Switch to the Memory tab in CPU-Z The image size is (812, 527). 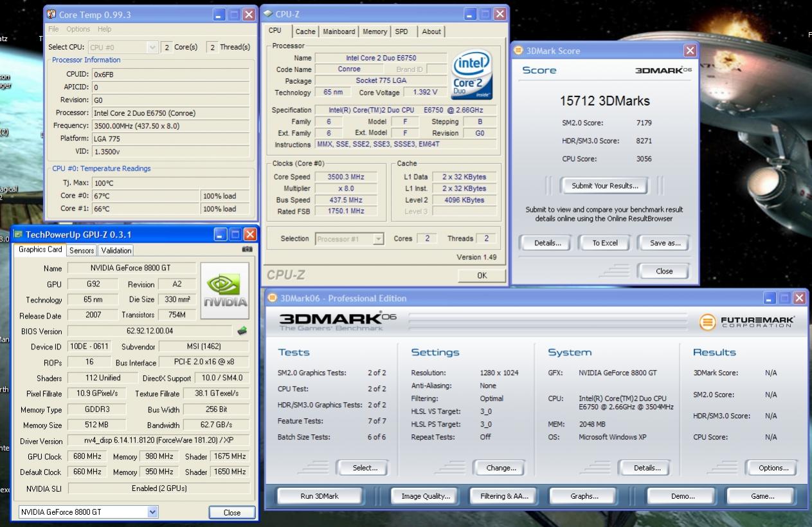[375, 32]
